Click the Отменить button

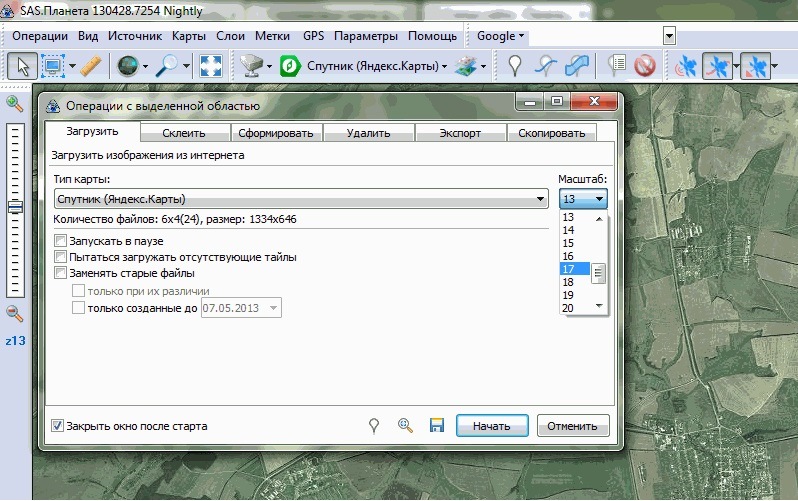[572, 426]
